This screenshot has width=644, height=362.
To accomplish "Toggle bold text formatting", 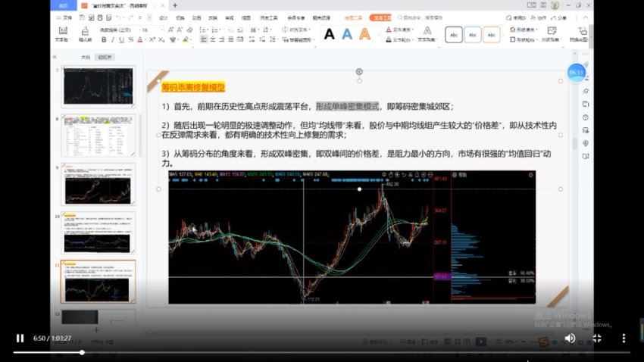I will (104, 40).
